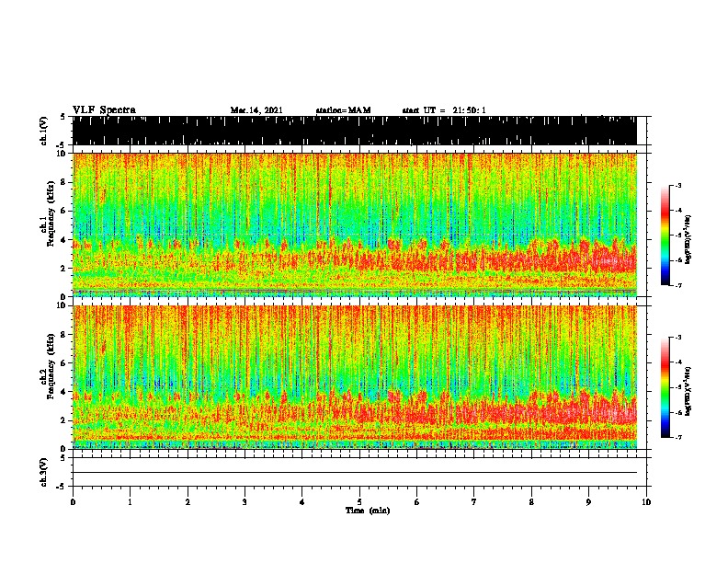Click the "-3" label on ch.1 color scale

[678, 185]
